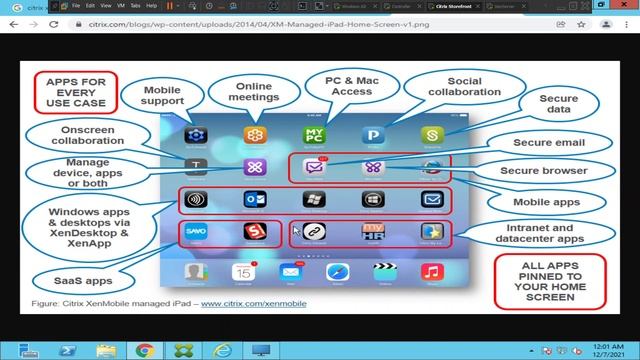Show hidden system tray icons
640x360 pixels.
tap(531, 351)
